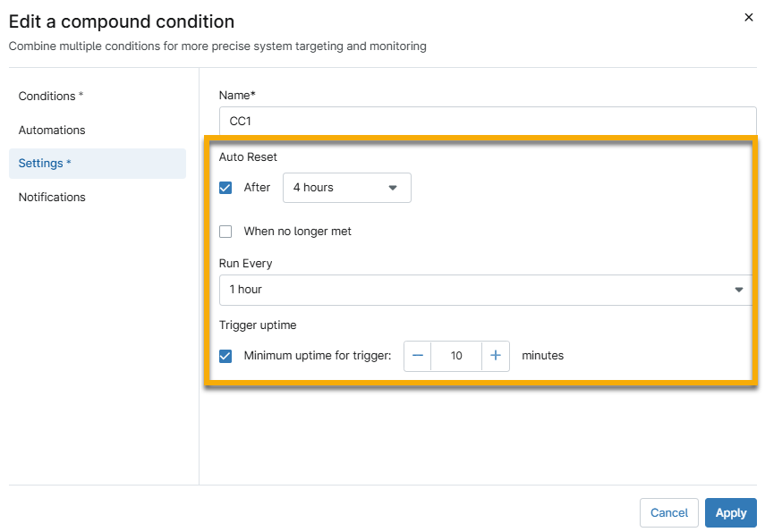Select 4 hours from the After dropdown
This screenshot has height=532, width=765.
[347, 188]
